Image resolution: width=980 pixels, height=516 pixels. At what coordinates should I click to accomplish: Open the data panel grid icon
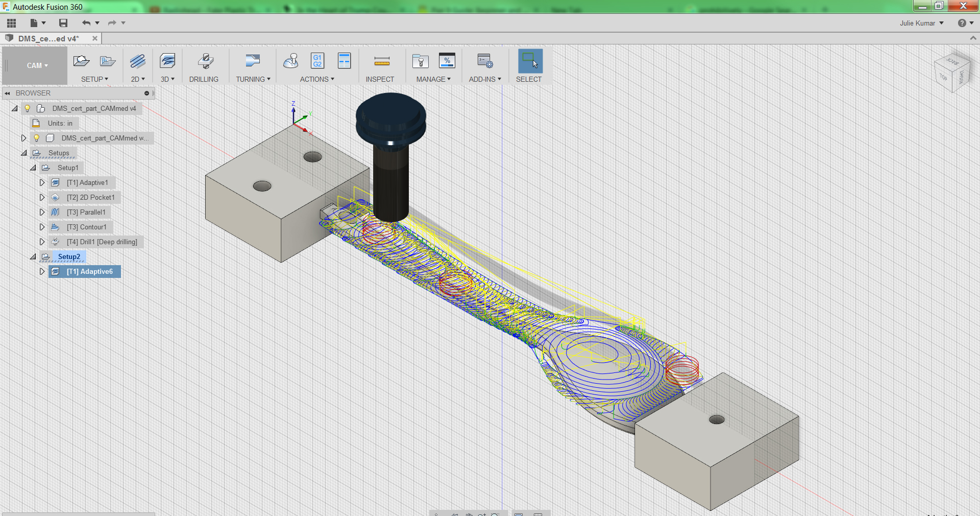[x=11, y=23]
